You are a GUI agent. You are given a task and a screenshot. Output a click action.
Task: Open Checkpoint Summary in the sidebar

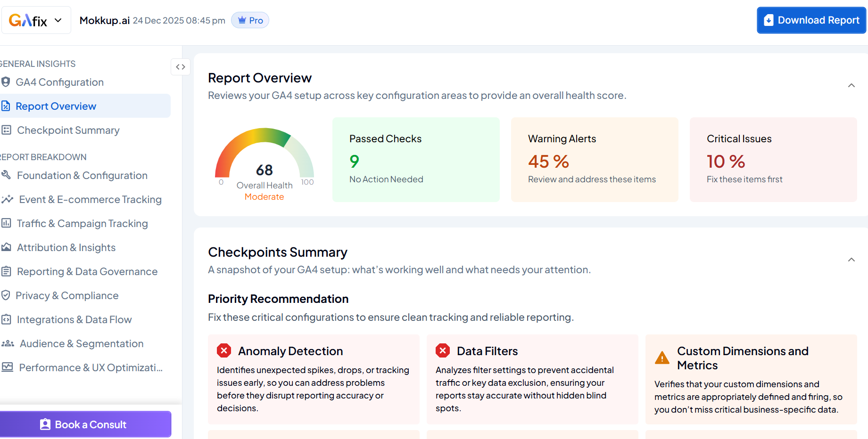pyautogui.click(x=68, y=130)
